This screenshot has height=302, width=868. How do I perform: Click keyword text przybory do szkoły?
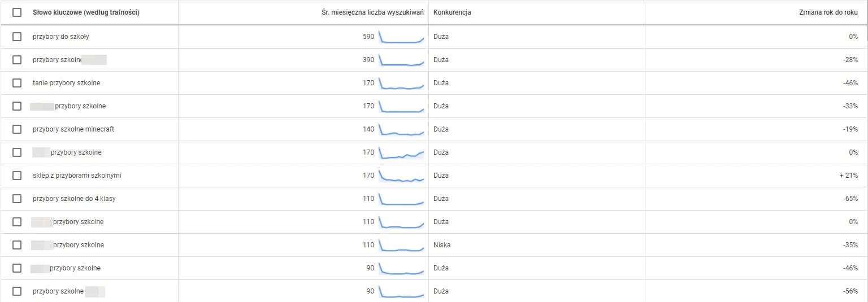pos(61,37)
